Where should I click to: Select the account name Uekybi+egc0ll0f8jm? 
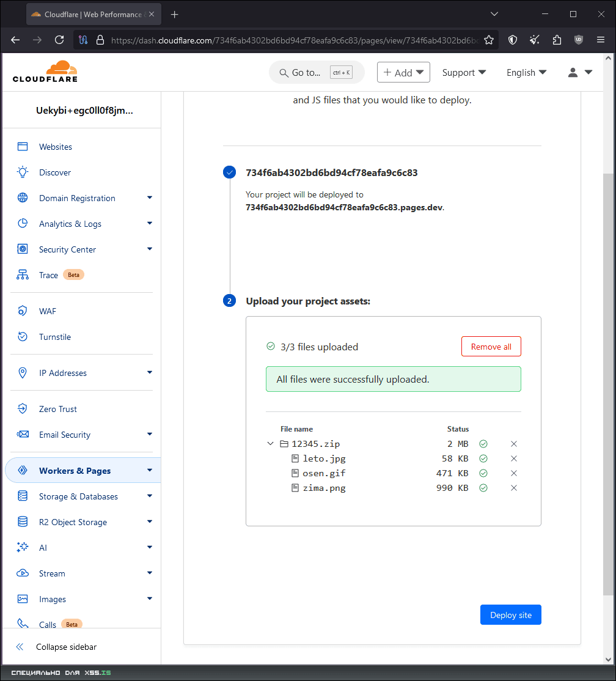[x=85, y=110]
